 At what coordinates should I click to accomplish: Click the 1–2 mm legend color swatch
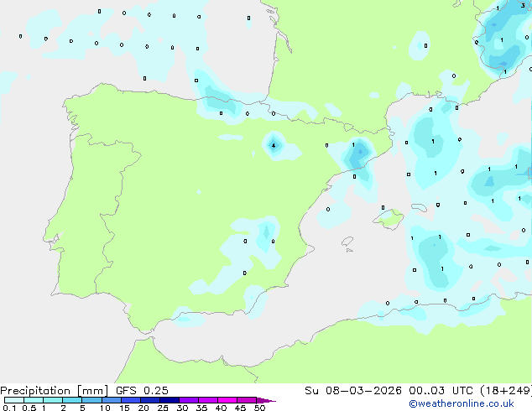click(x=53, y=400)
